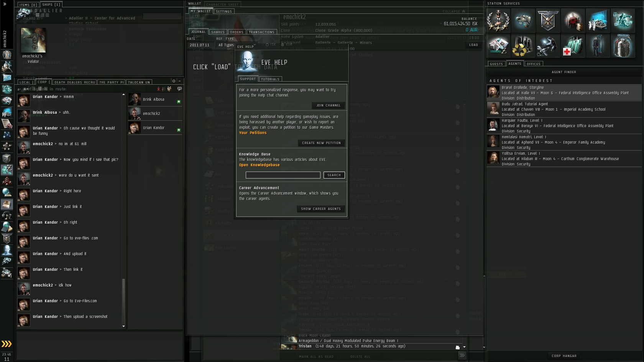Image resolution: width=644 pixels, height=362 pixels.
Task: Open the Offices tab in station panel
Action: pos(533,64)
